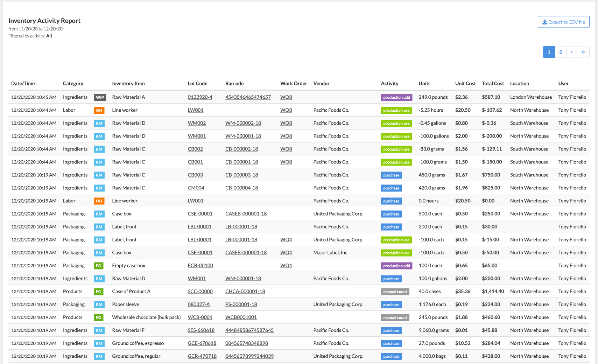Click the RM badge beside Raw Material D

pyautogui.click(x=99, y=123)
